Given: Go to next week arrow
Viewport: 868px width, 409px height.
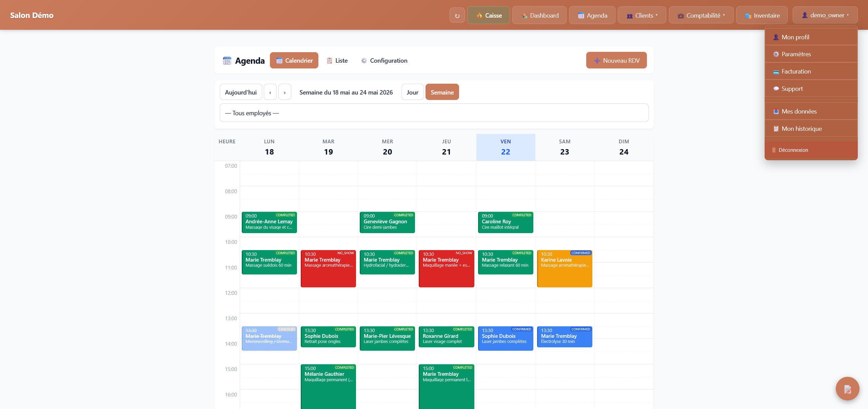Looking at the screenshot, I should [x=285, y=92].
